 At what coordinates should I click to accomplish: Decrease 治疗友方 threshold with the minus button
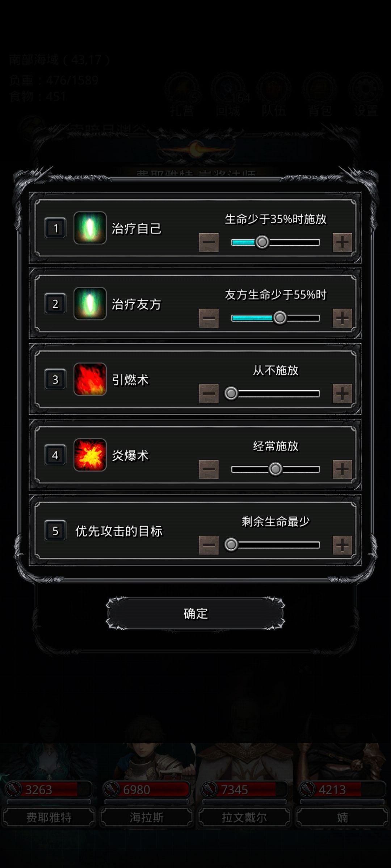point(209,318)
